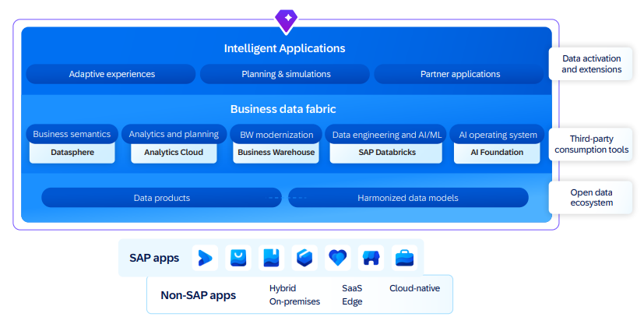Click the bookmarked book SAP app icon
Image resolution: width=644 pixels, height=324 pixels.
pos(272,258)
